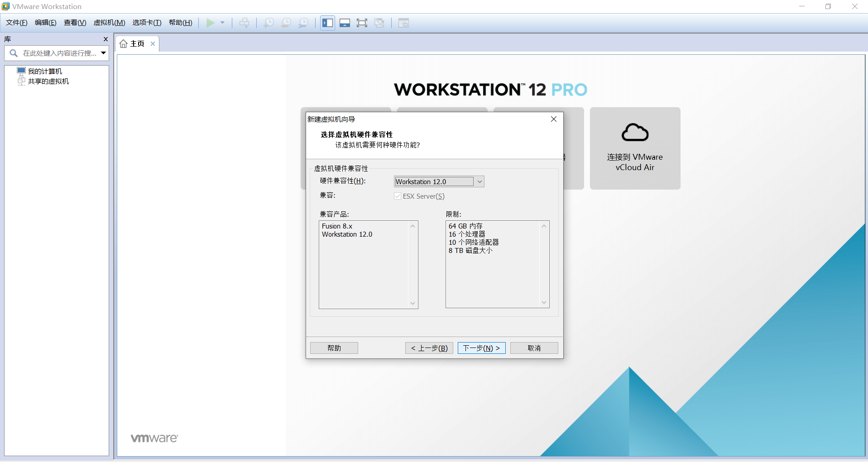Click the 8 TB 磁盘大小 limit entry

(470, 251)
